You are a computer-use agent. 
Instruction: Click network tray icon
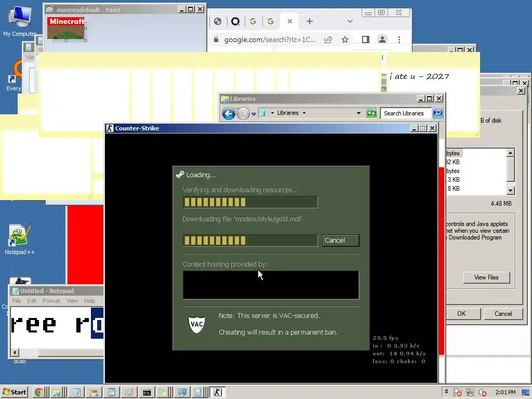470,393
